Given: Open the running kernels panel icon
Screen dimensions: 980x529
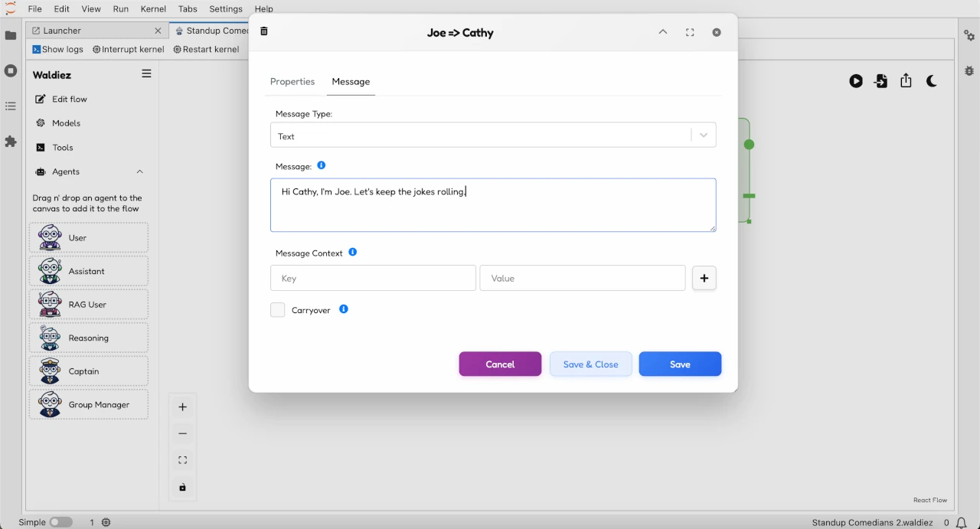Looking at the screenshot, I should coord(11,71).
